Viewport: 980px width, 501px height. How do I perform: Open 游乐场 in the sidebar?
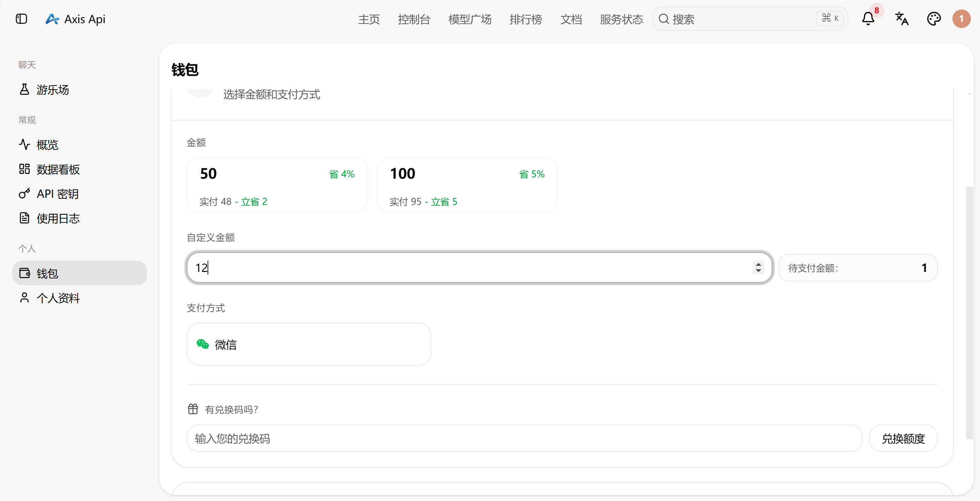[x=80, y=90]
